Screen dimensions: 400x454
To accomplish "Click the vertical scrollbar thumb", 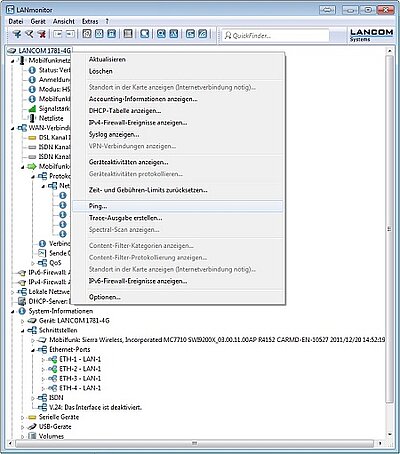I will 389,229.
